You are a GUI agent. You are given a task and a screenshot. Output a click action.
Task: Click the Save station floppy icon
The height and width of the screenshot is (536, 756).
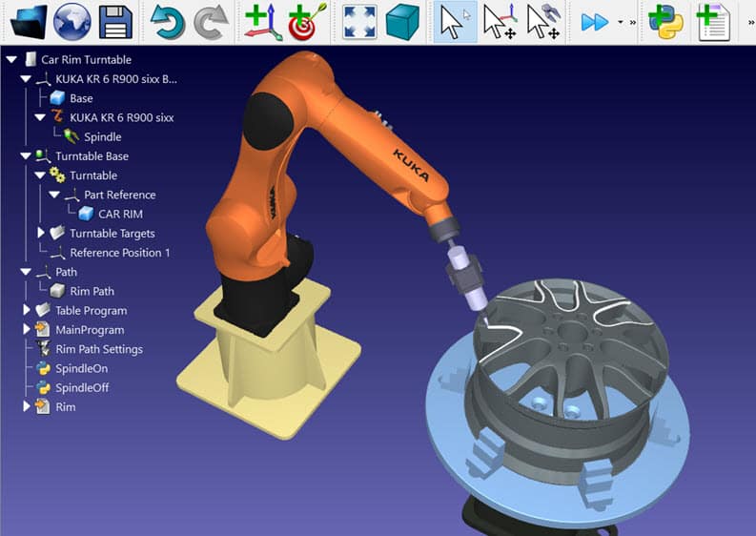pyautogui.click(x=115, y=21)
